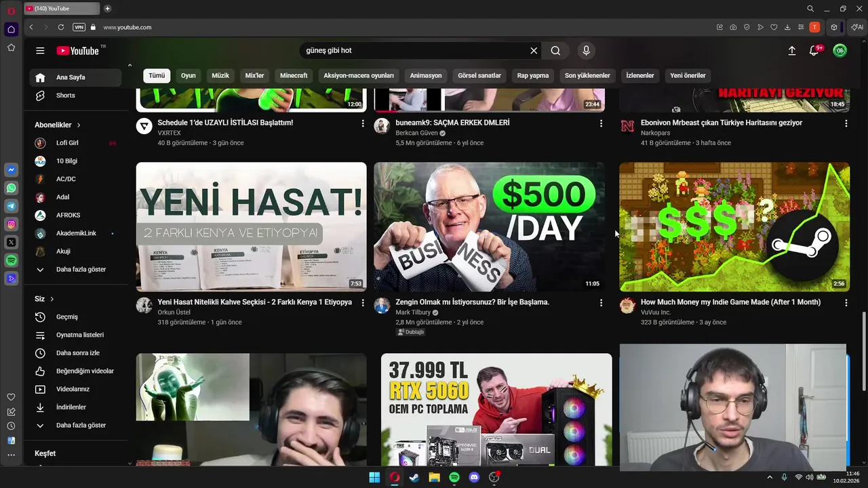The height and width of the screenshot is (488, 868).
Task: Click the Opera menu logo
Action: tap(11, 10)
